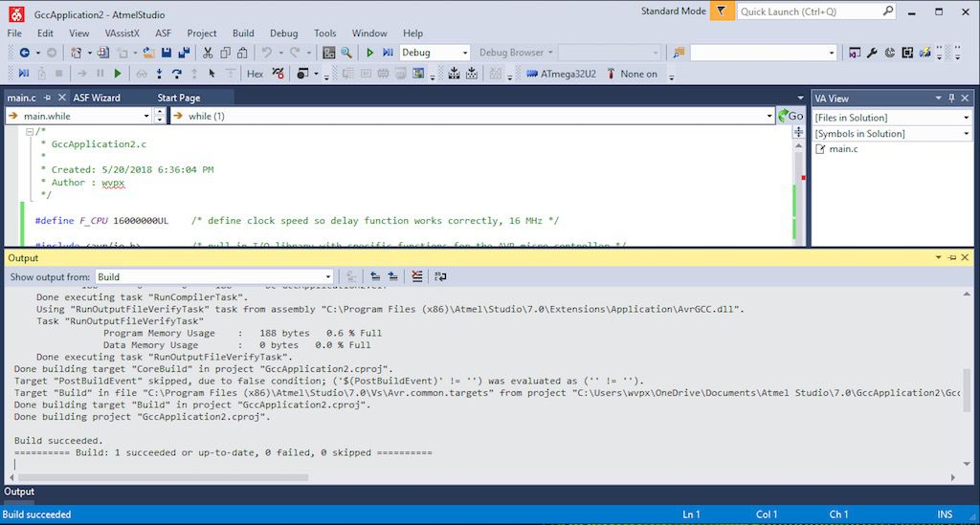Image resolution: width=980 pixels, height=525 pixels.
Task: Open the Help menu
Action: pos(412,33)
